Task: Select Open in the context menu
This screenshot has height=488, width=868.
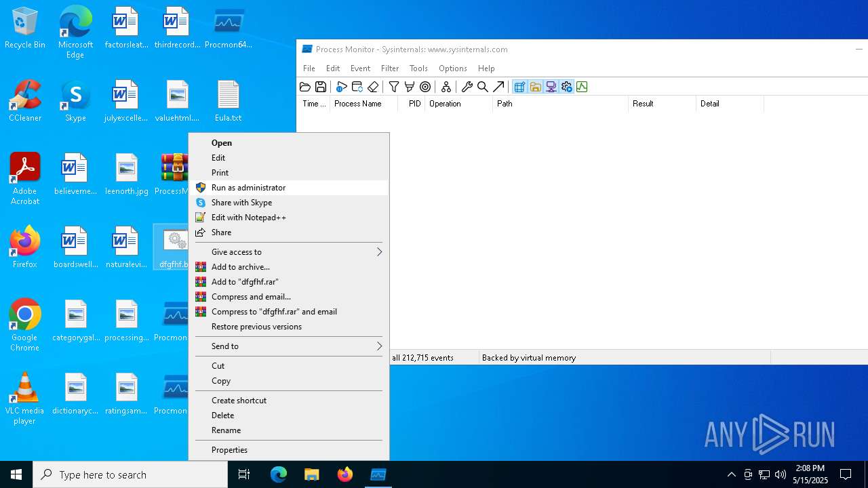Action: [x=289, y=143]
